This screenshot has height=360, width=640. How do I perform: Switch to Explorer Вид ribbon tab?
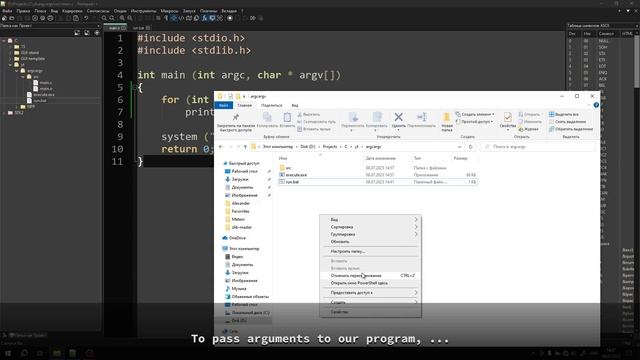[295, 105]
